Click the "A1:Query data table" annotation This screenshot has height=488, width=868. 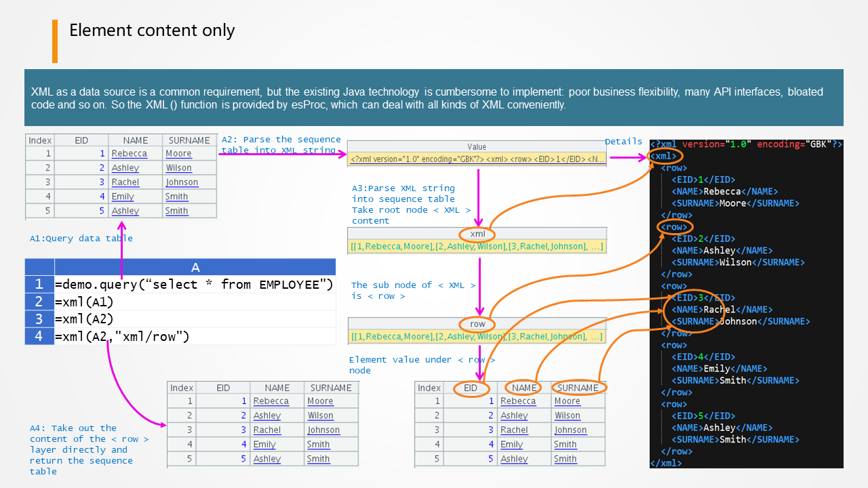tap(81, 239)
